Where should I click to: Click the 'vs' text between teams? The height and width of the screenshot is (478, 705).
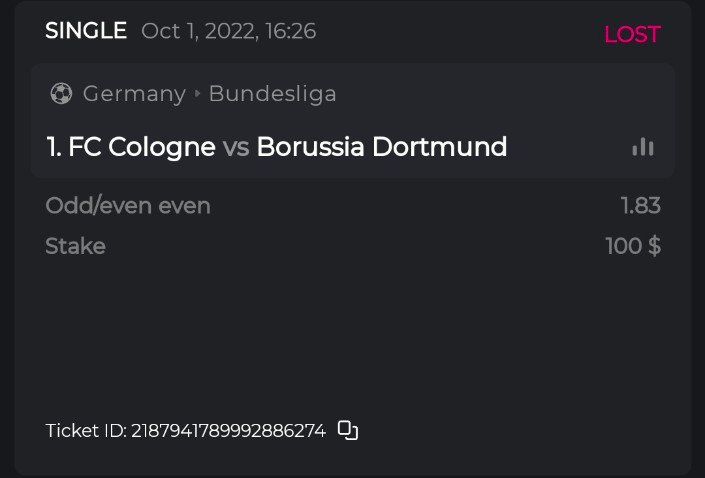[236, 147]
